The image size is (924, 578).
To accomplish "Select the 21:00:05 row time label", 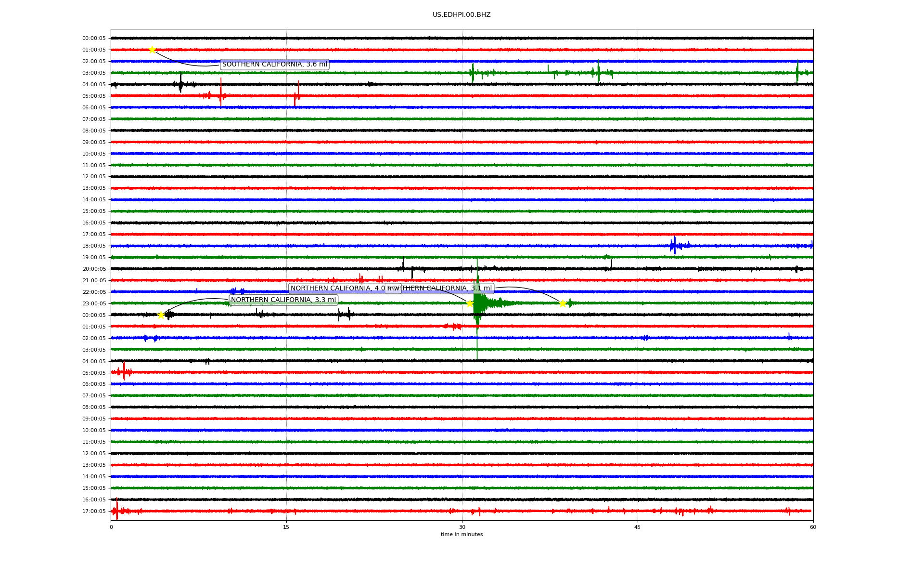I will pyautogui.click(x=94, y=281).
